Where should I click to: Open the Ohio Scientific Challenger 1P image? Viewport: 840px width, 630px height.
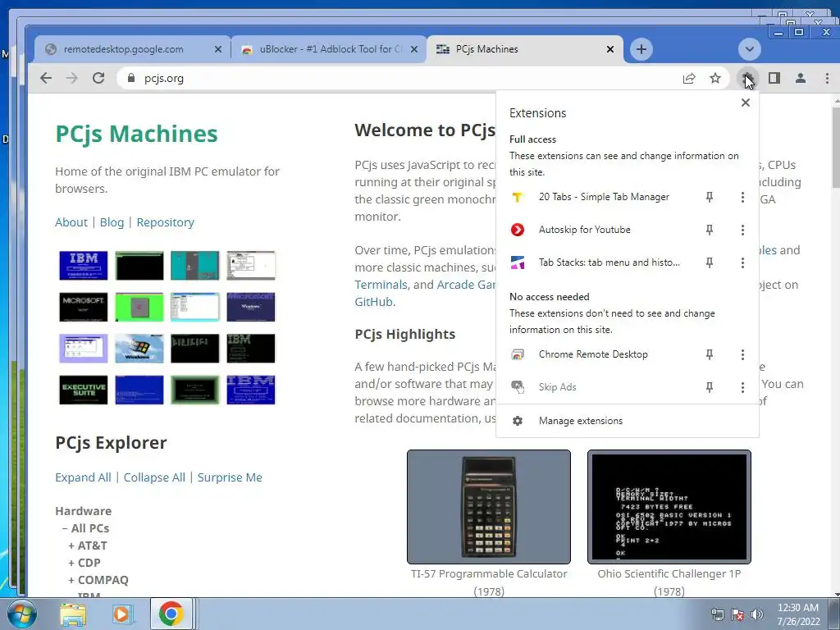click(669, 507)
